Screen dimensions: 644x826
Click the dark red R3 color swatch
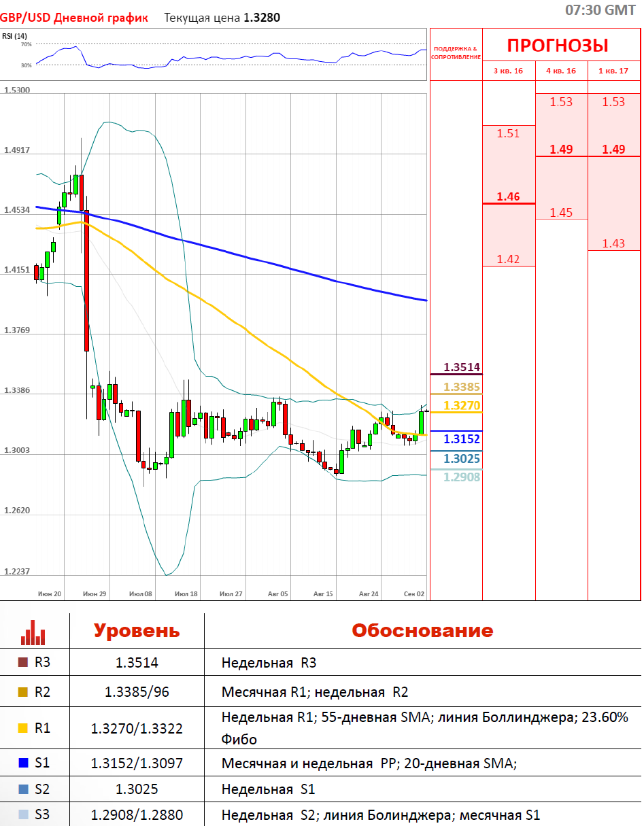point(22,662)
